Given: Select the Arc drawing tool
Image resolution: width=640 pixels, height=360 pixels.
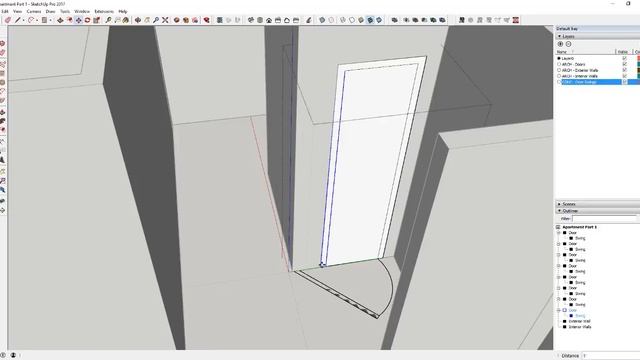Looking at the screenshot, I should pyautogui.click(x=31, y=20).
